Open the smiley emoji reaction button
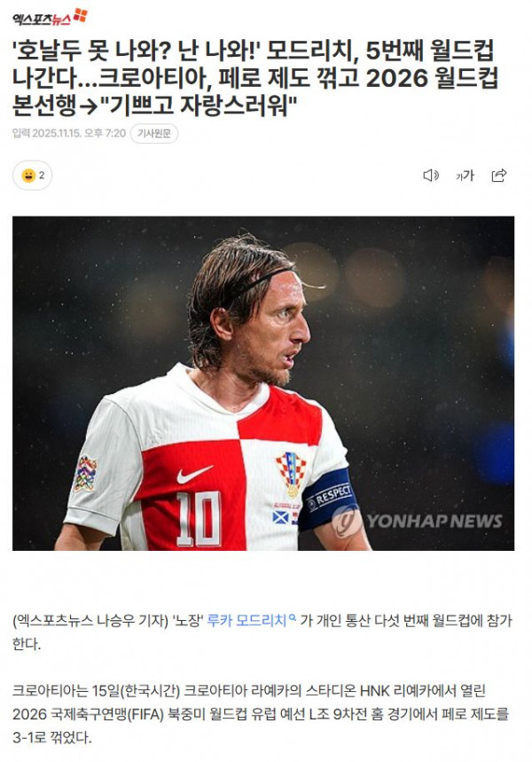The height and width of the screenshot is (762, 532). [x=32, y=176]
